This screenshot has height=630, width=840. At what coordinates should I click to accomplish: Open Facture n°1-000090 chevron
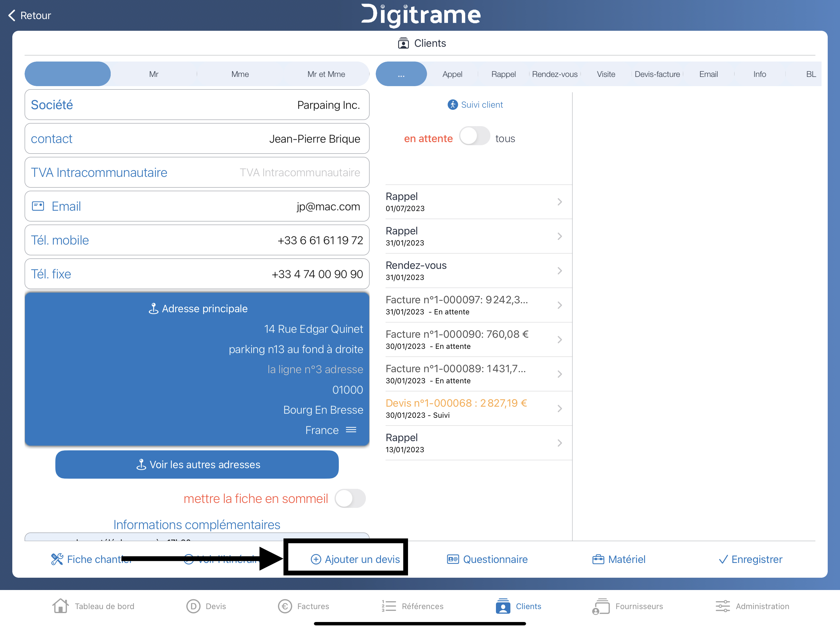point(560,340)
